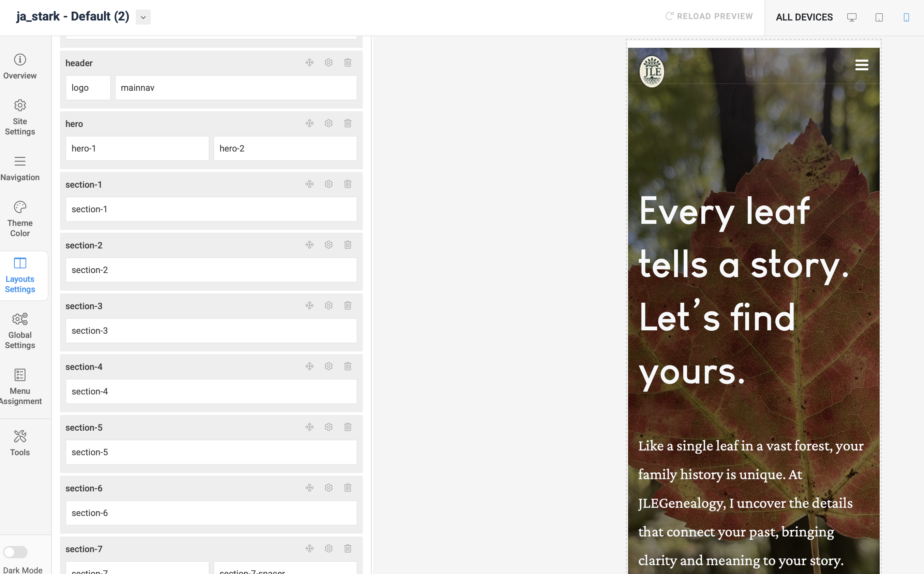
Task: Click the JLE logo in preview
Action: (651, 72)
